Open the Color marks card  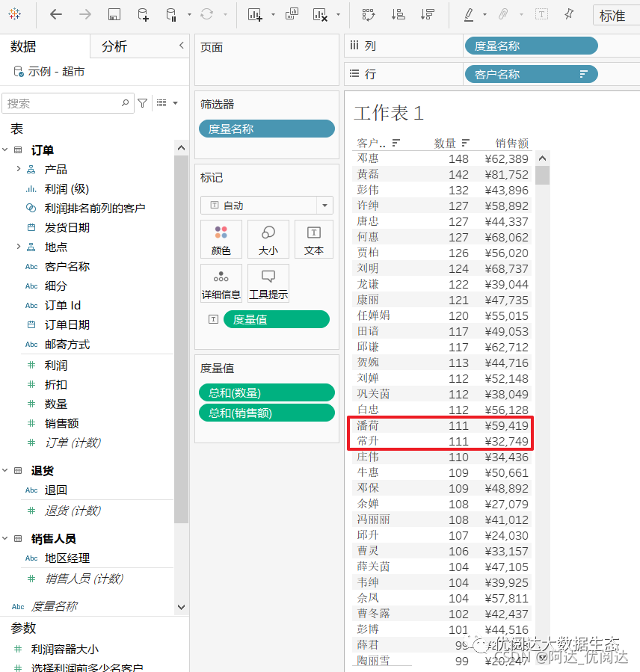click(x=221, y=239)
